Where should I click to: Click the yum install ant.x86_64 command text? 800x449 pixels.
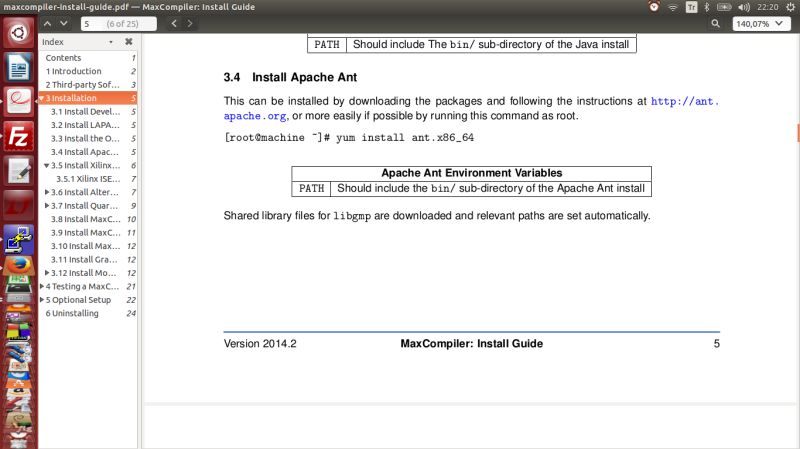click(x=405, y=138)
